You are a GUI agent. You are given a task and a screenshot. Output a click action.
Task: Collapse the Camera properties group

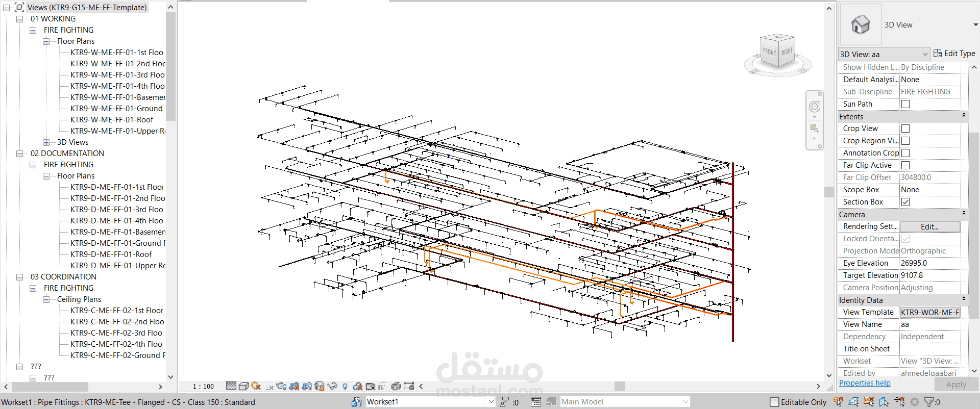point(964,214)
